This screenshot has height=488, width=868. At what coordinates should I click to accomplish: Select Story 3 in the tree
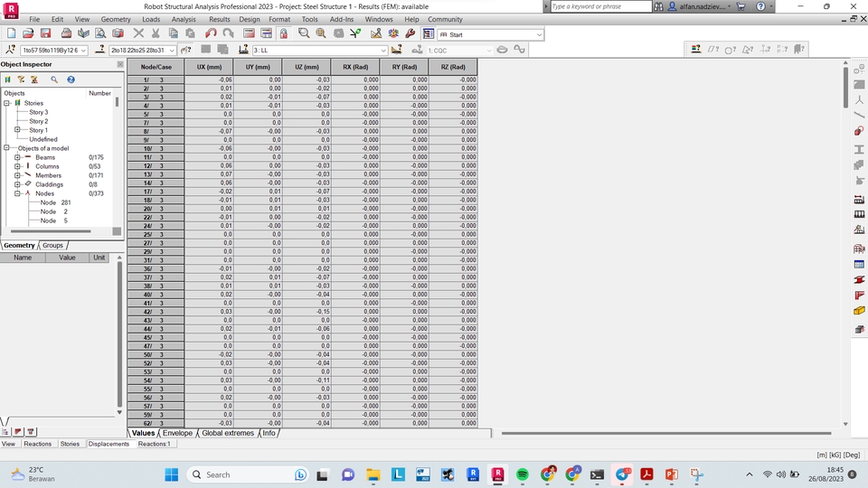click(39, 112)
